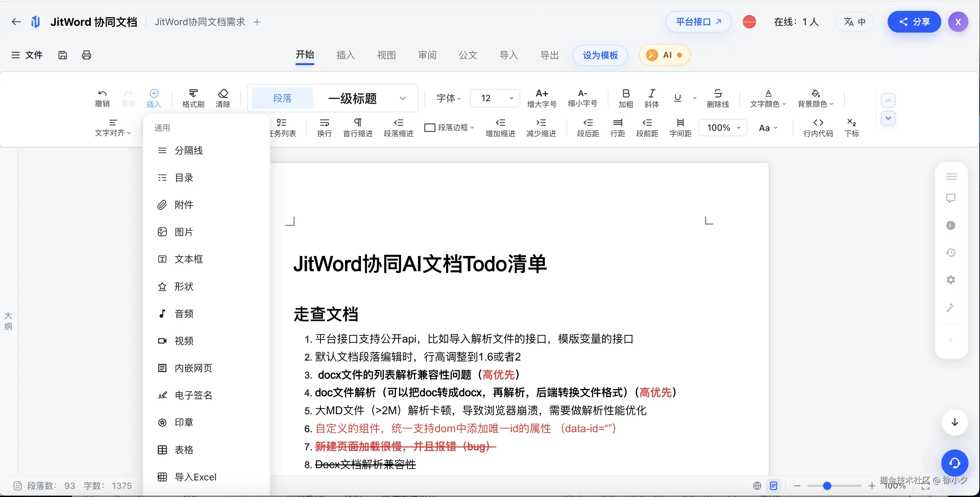Click the 平台接口 link button
This screenshot has width=980, height=497.
point(698,22)
